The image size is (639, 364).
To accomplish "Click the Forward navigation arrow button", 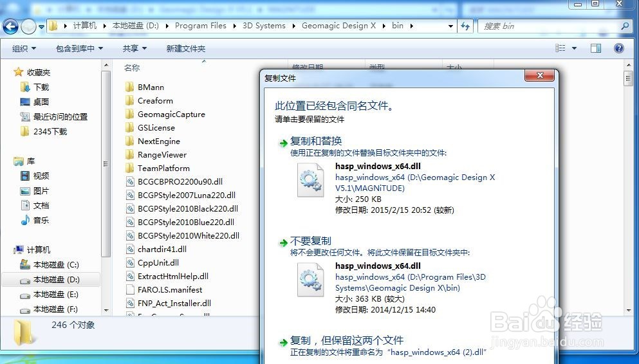I will (28, 27).
